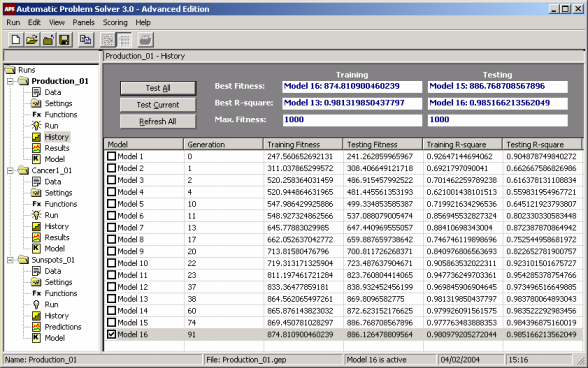Click the Training Best Fitness field
The height and width of the screenshot is (368, 588).
coord(352,86)
